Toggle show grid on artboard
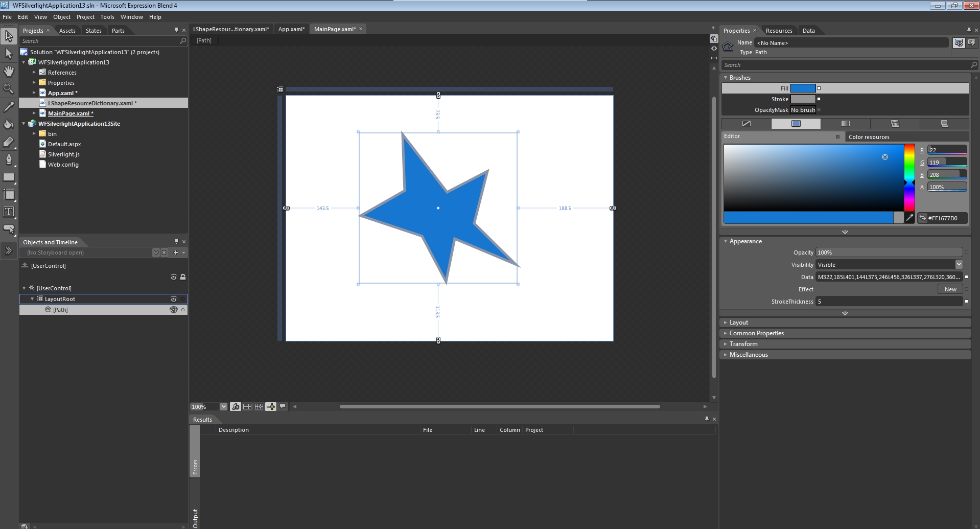Screen dimensions: 980x529 [247, 407]
